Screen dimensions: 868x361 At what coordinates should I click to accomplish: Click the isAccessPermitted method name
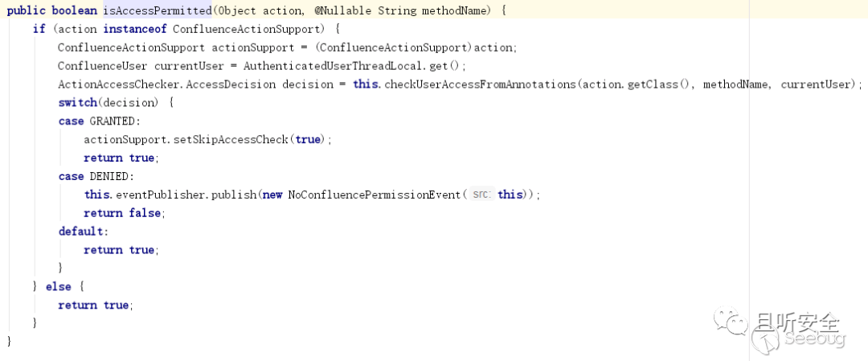(158, 10)
